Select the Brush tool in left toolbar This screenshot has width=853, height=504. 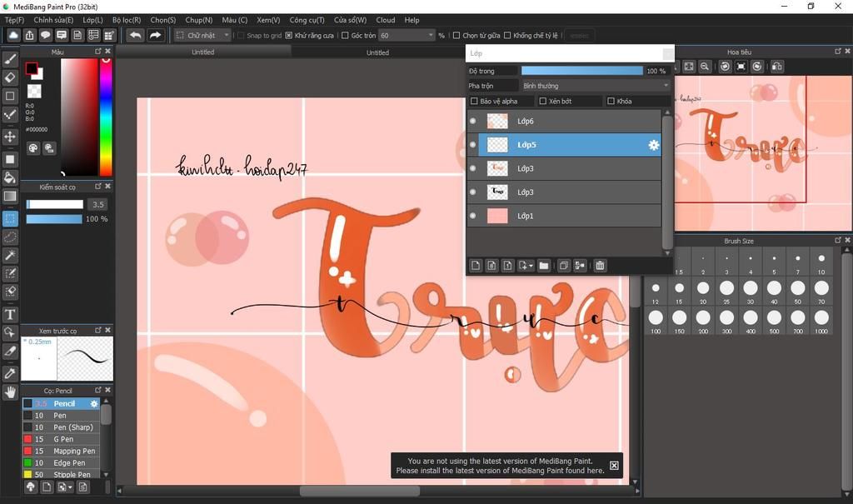(x=10, y=59)
